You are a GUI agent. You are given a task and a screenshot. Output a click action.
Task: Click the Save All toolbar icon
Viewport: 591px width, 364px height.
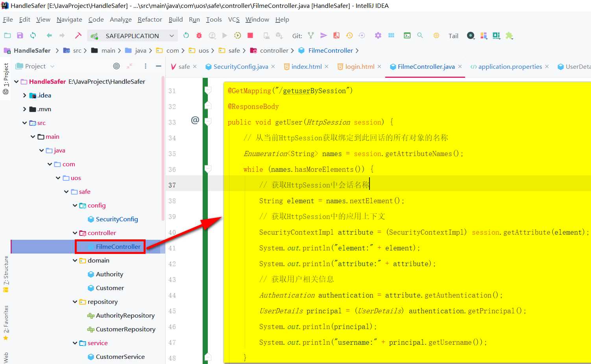pyautogui.click(x=20, y=35)
